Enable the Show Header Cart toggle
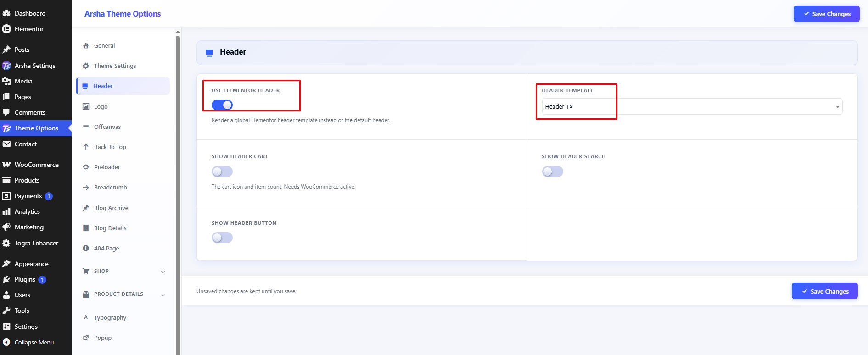The width and height of the screenshot is (868, 355). 222,172
